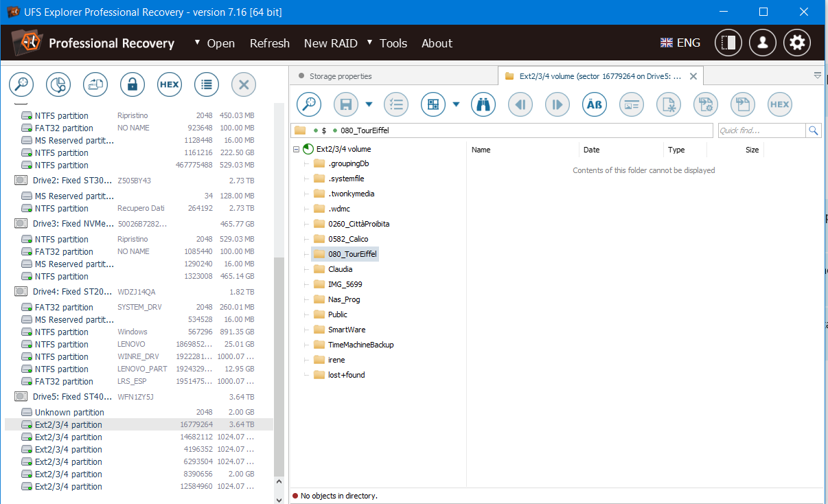Click the partition manager pie-chart icon
The width and height of the screenshot is (828, 504).
(58, 85)
